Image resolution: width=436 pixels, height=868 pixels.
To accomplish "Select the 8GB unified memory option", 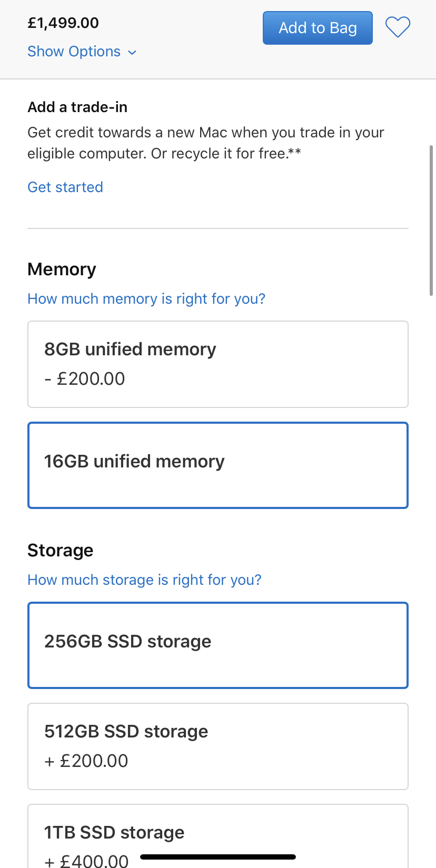I will [x=218, y=364].
